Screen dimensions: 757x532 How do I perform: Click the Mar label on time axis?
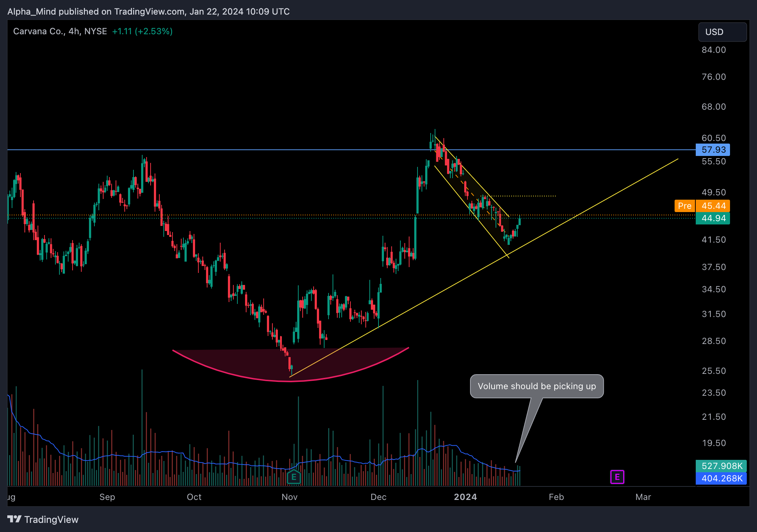click(643, 497)
